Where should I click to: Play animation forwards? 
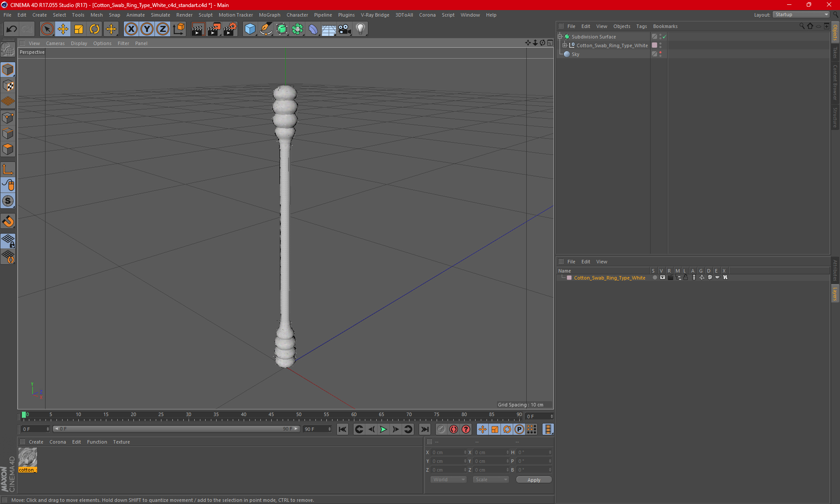click(383, 429)
